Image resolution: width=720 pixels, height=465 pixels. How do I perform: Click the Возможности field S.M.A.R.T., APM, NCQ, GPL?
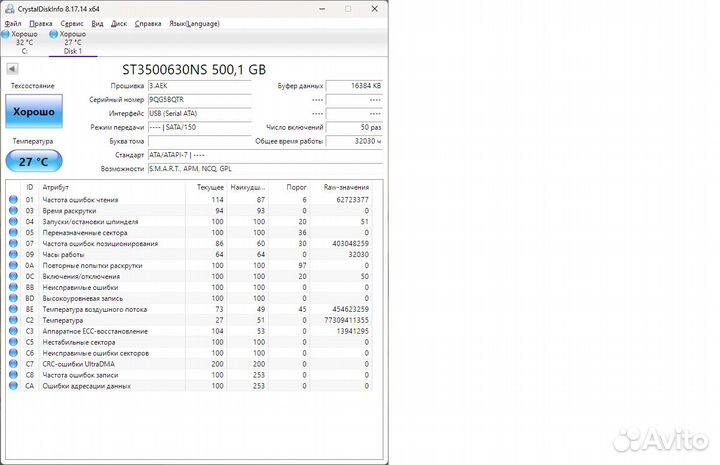pos(265,168)
